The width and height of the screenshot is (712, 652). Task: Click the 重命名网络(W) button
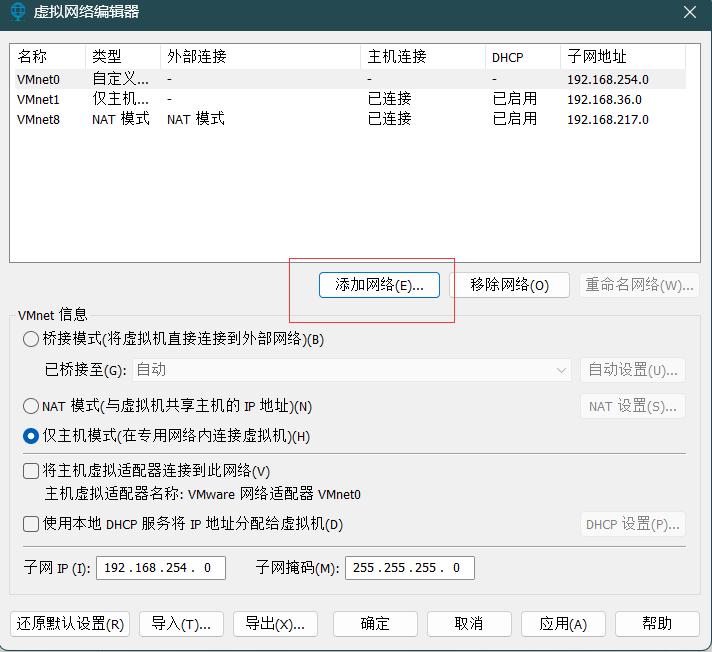(x=639, y=285)
